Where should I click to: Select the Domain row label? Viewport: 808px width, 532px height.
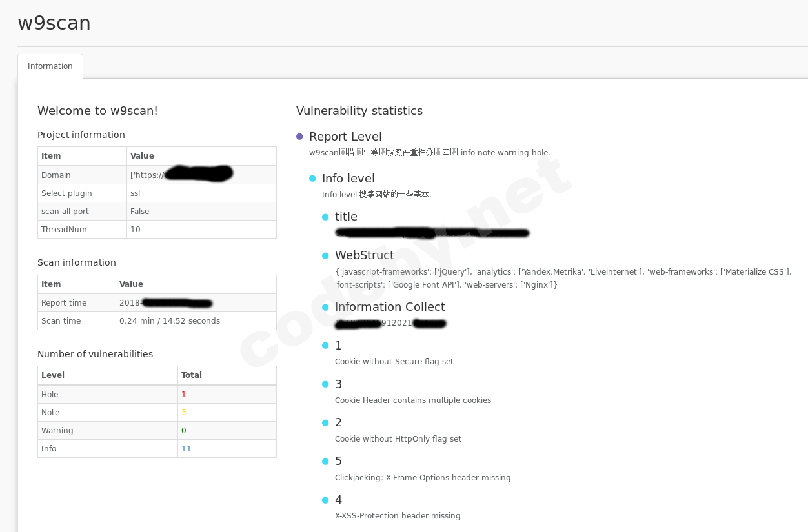pyautogui.click(x=56, y=175)
